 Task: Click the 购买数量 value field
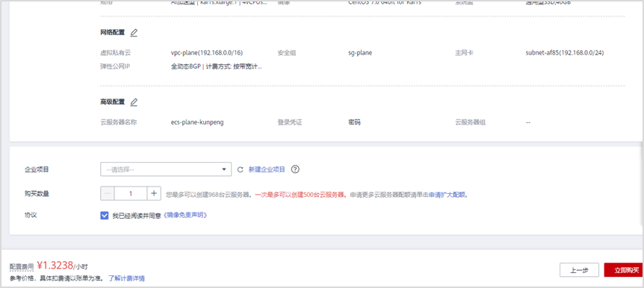131,194
